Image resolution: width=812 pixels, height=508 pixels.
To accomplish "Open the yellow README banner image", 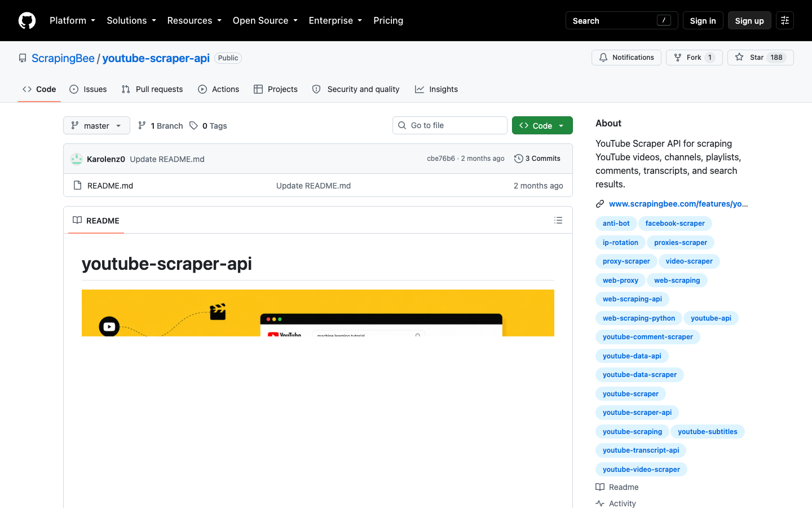I will click(318, 313).
